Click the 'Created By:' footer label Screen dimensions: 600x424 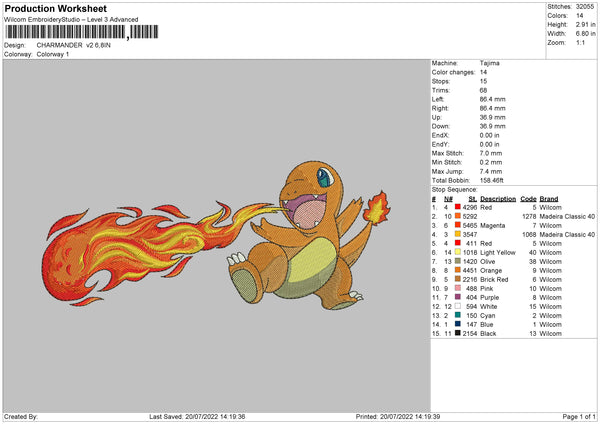point(21,416)
